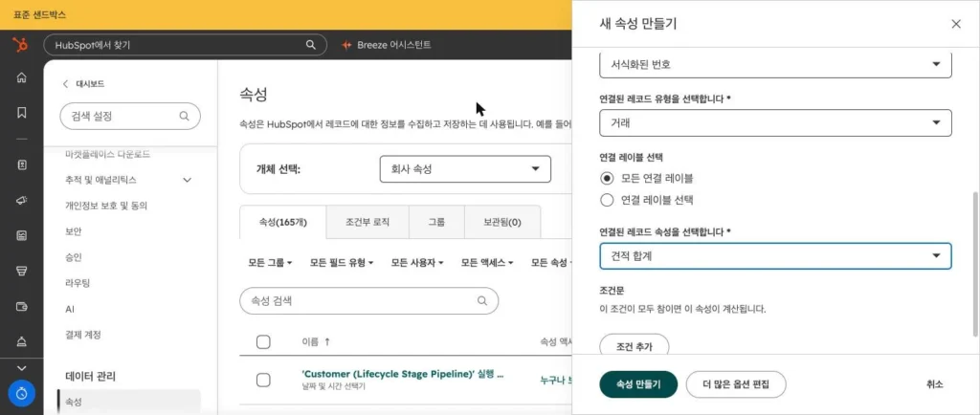Click the panel's vertical scrollbar

(x=975, y=265)
